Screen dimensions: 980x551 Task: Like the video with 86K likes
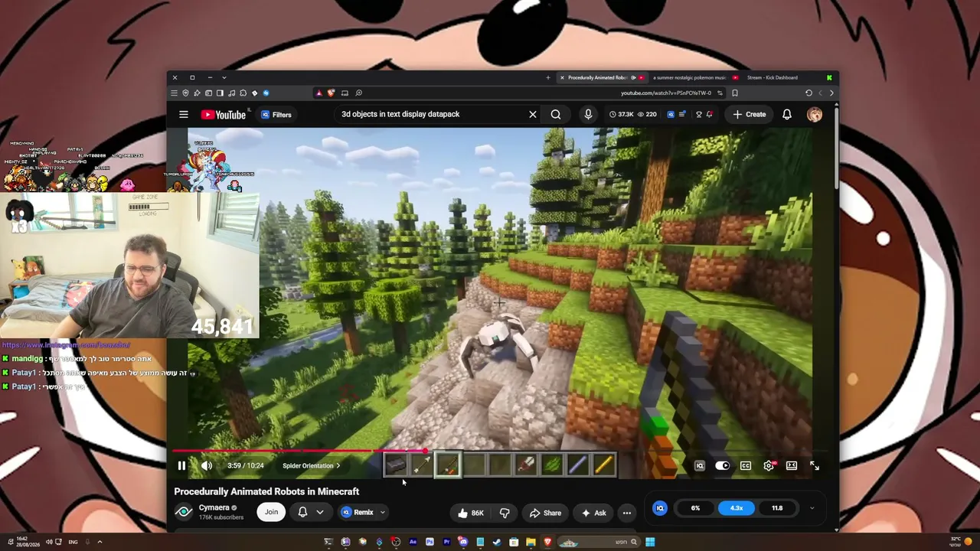(471, 513)
